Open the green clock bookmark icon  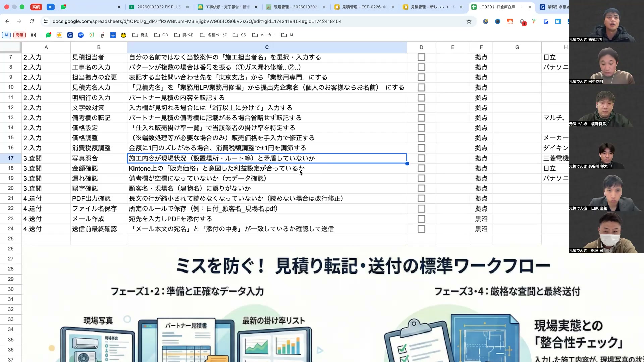click(x=92, y=35)
